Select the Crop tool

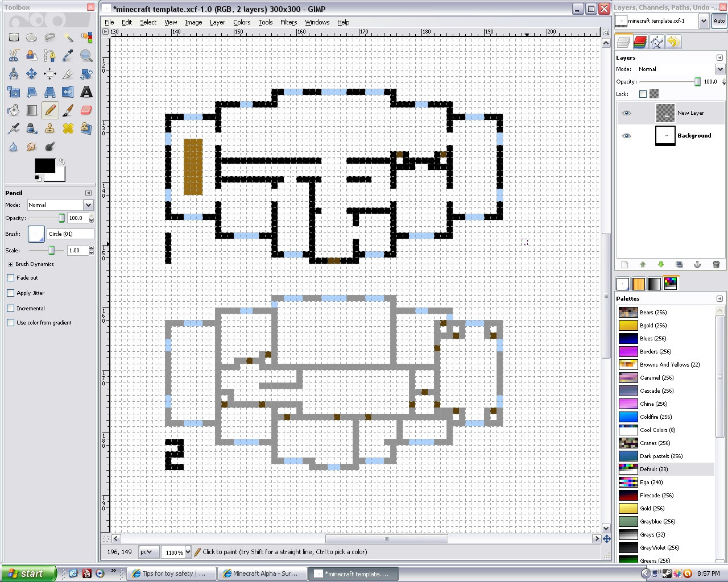68,74
